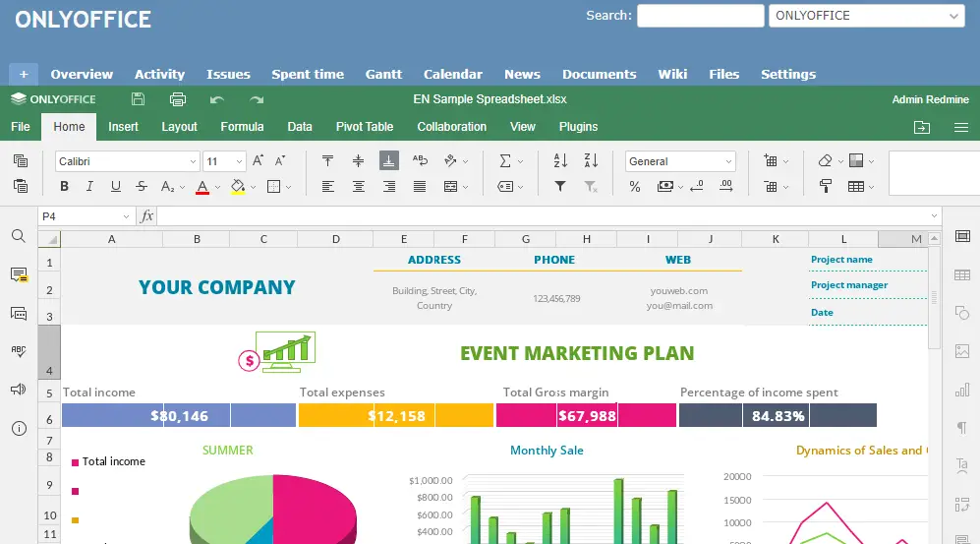Enable Wrap Text for the cell
This screenshot has height=544, width=980.
421,161
